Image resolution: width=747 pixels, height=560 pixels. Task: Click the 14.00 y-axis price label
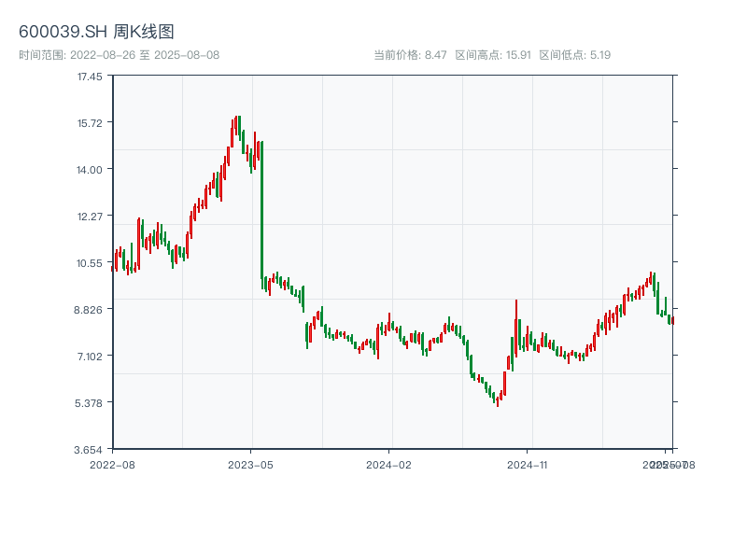[90, 170]
